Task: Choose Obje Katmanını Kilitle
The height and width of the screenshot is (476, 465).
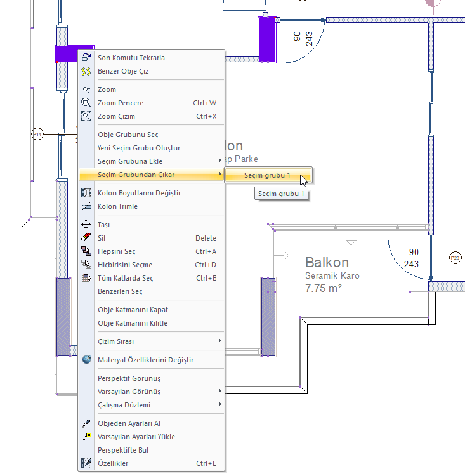Action: [133, 323]
